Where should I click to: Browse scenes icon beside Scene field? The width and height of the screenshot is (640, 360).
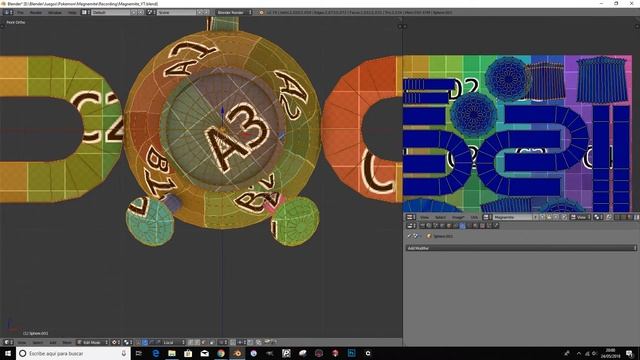[151, 12]
